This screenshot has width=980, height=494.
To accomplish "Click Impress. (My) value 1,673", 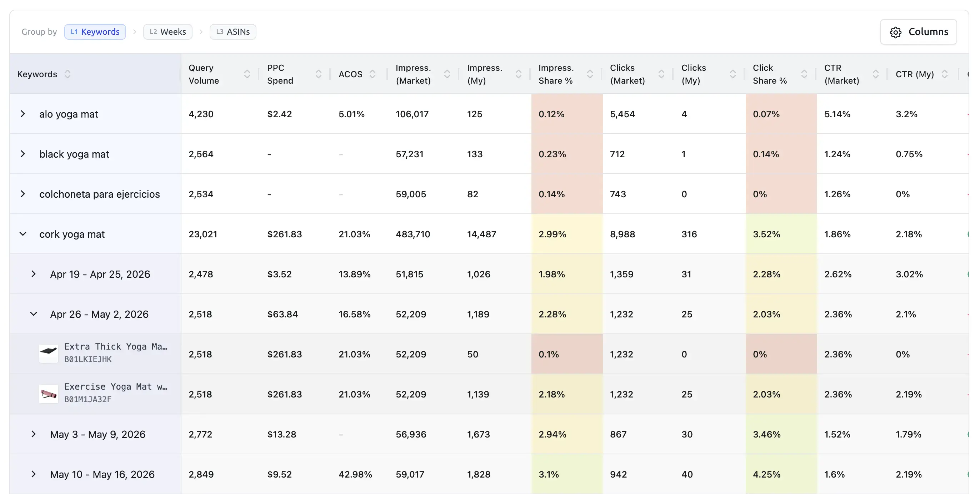I will [479, 434].
